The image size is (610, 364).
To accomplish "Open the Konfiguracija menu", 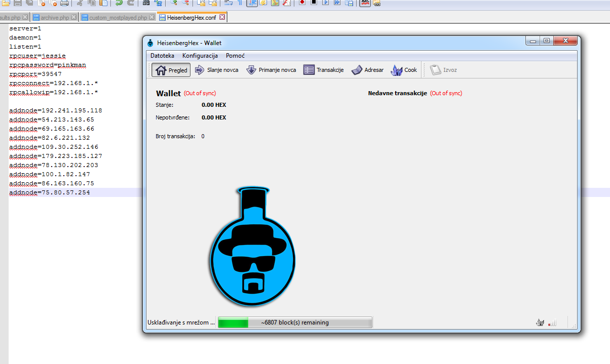I will click(x=200, y=56).
